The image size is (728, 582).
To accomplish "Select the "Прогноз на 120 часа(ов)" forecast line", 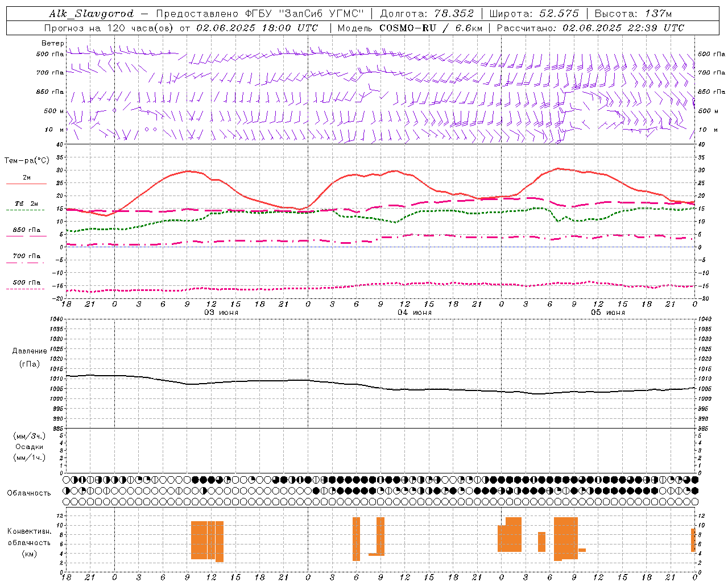I will pyautogui.click(x=110, y=28).
